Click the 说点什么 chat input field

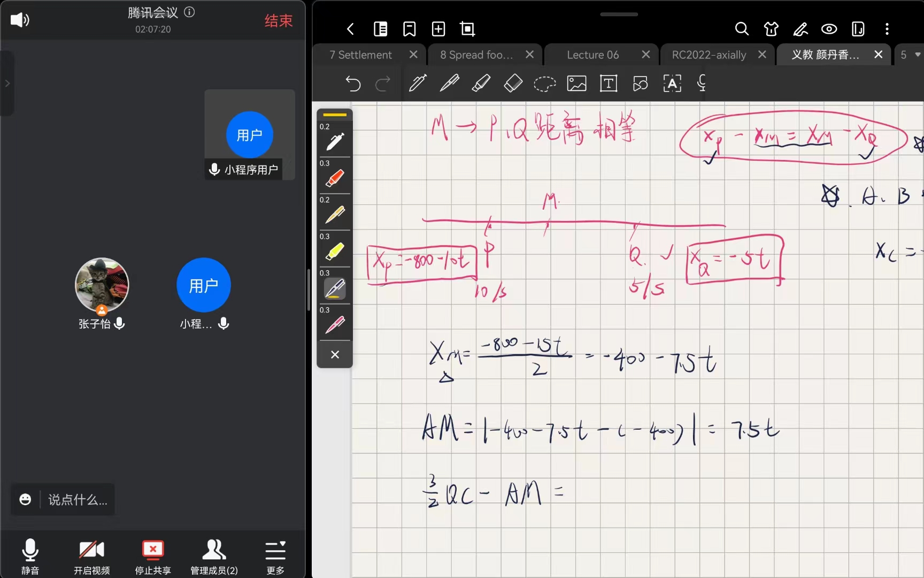coord(78,500)
